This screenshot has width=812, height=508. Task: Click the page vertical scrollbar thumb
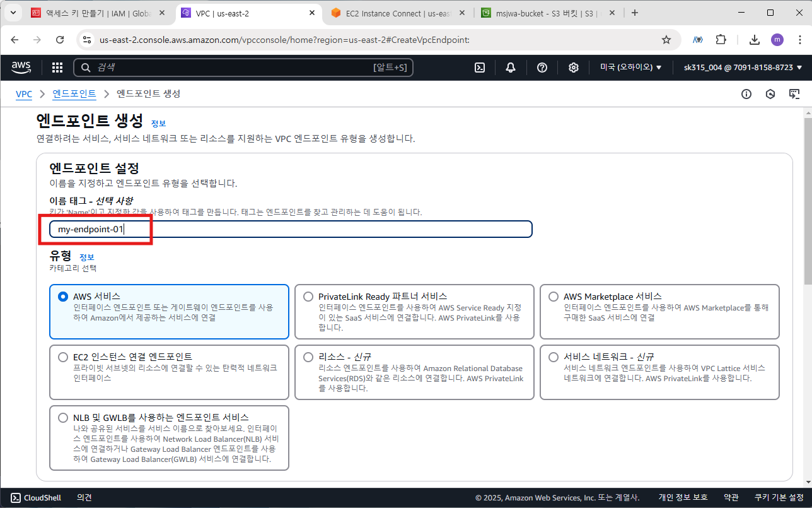[808, 202]
